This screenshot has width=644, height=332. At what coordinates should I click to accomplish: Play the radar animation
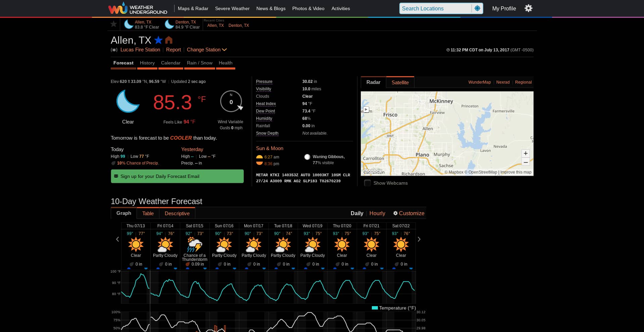pos(366,109)
